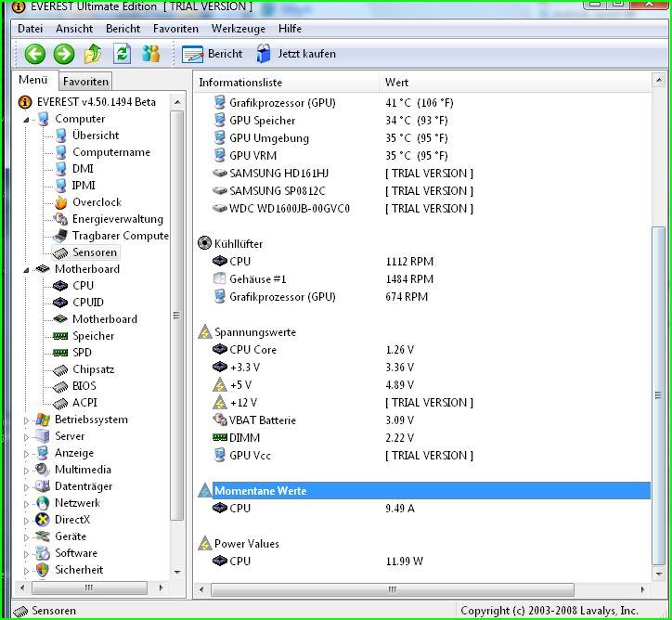Click the info list vertical scrollbar thumb
The width and height of the screenshot is (672, 620).
pyautogui.click(x=658, y=395)
